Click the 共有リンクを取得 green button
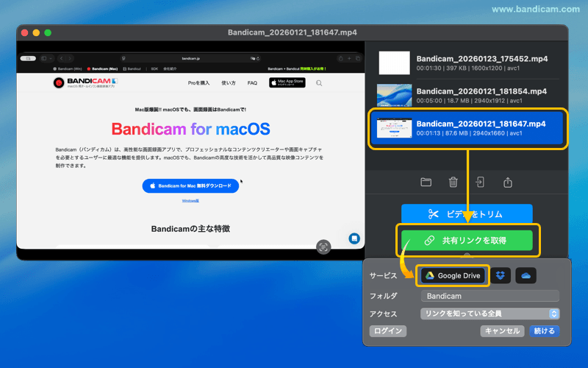The height and width of the screenshot is (368, 588). point(466,241)
